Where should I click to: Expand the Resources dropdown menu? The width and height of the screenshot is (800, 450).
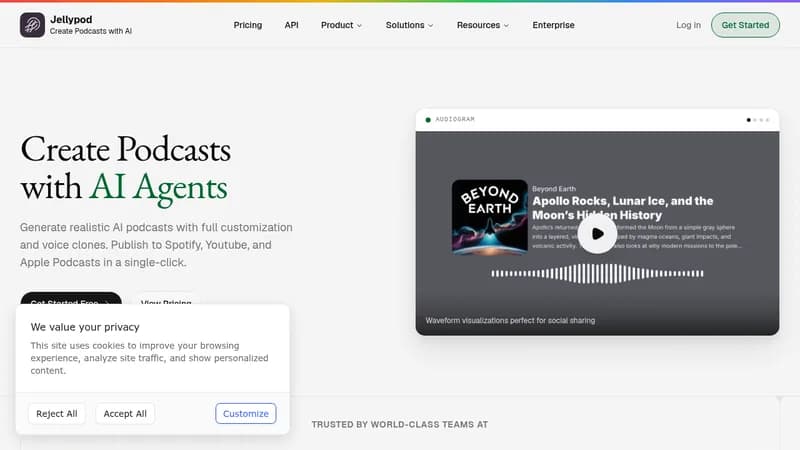pyautogui.click(x=483, y=25)
